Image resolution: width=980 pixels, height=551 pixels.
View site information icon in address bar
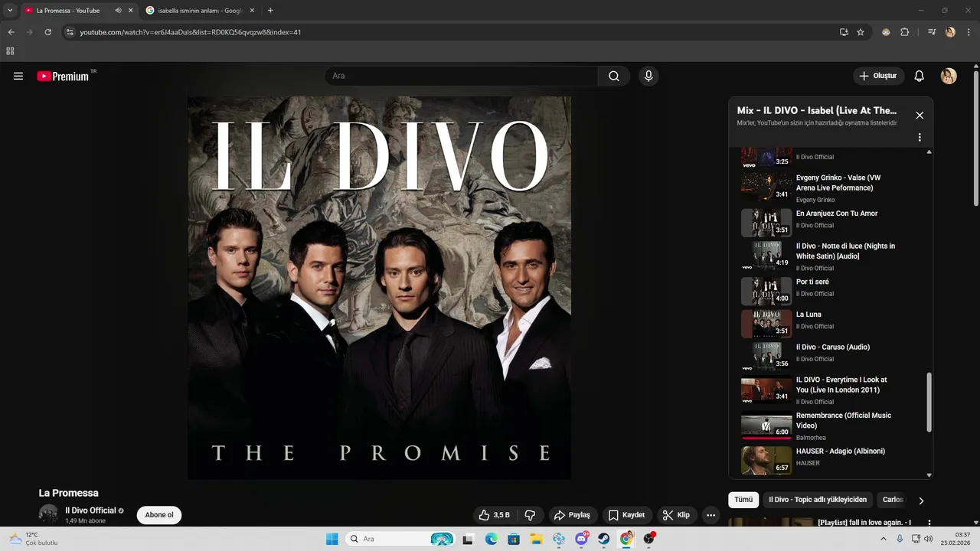pos(70,32)
